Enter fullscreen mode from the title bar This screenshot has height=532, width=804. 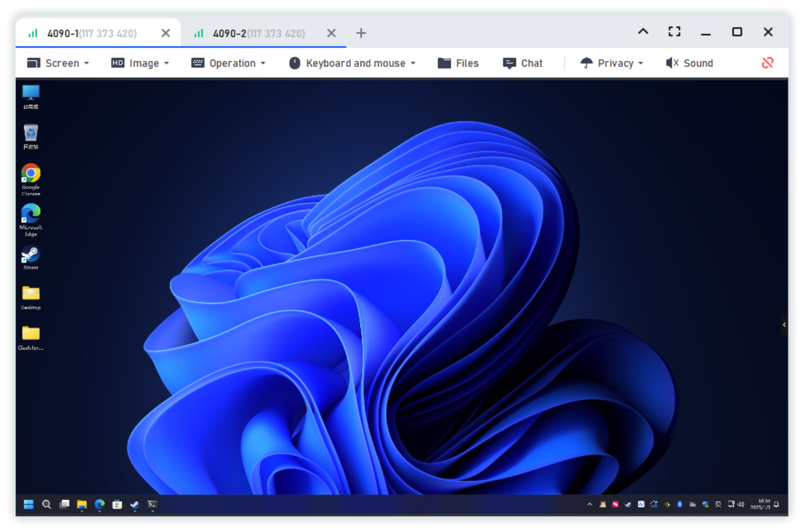tap(674, 31)
